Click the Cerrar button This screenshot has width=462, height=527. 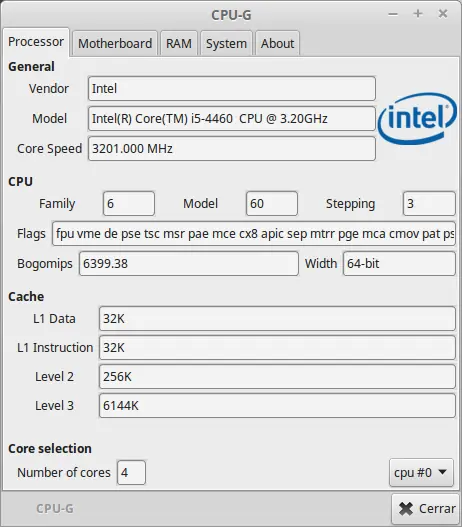coord(426,509)
